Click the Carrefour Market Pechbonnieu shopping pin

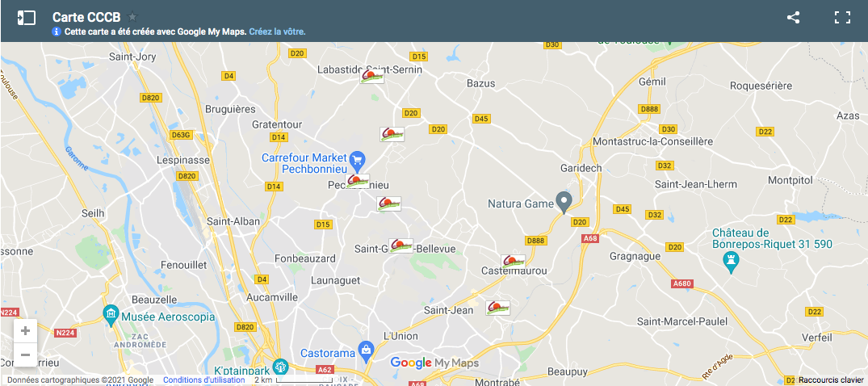point(358,162)
